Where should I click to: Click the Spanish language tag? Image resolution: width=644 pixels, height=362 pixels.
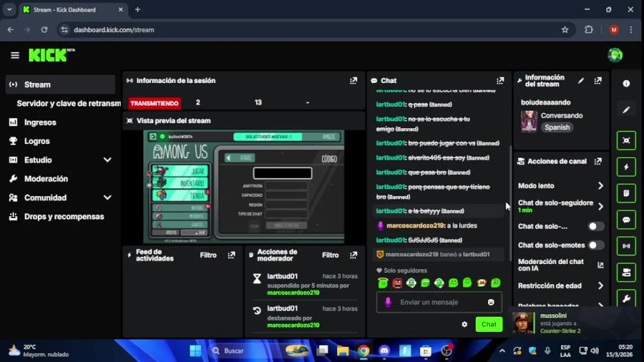pos(557,128)
